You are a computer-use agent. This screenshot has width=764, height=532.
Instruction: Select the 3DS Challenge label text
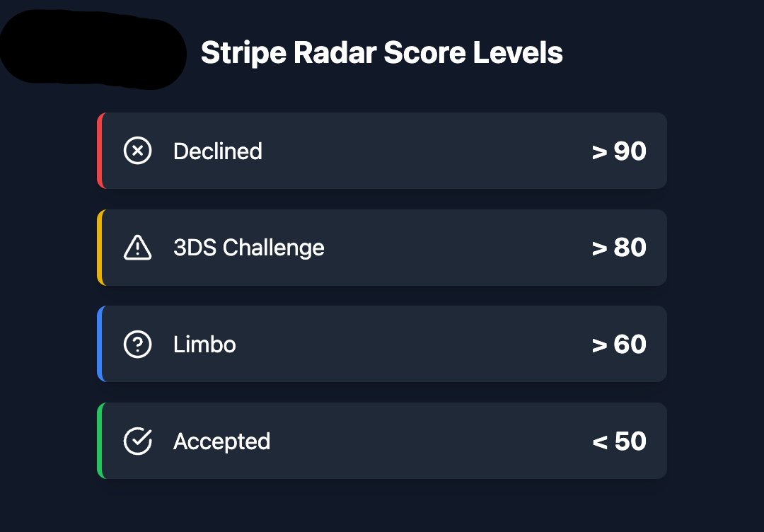pyautogui.click(x=248, y=248)
